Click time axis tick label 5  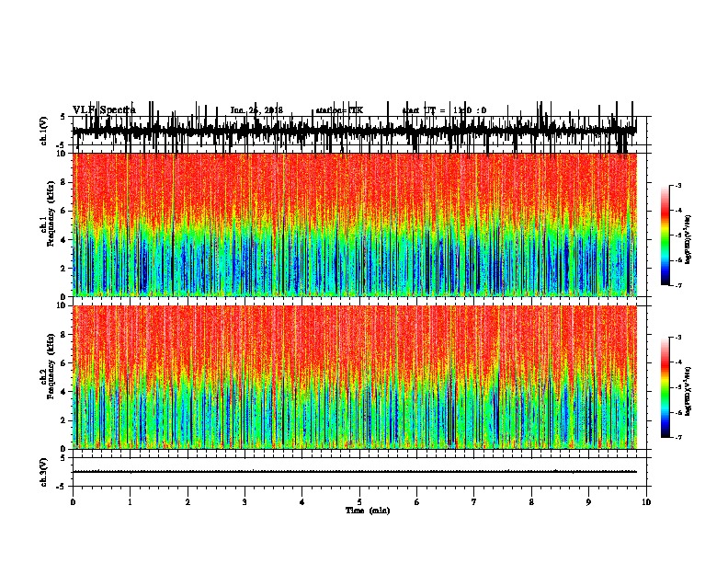coord(359,501)
